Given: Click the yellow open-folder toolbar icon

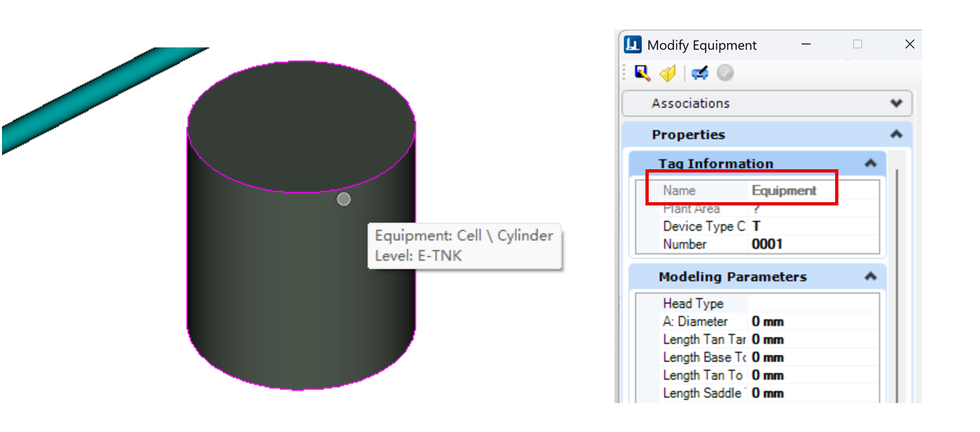Looking at the screenshot, I should (x=668, y=72).
